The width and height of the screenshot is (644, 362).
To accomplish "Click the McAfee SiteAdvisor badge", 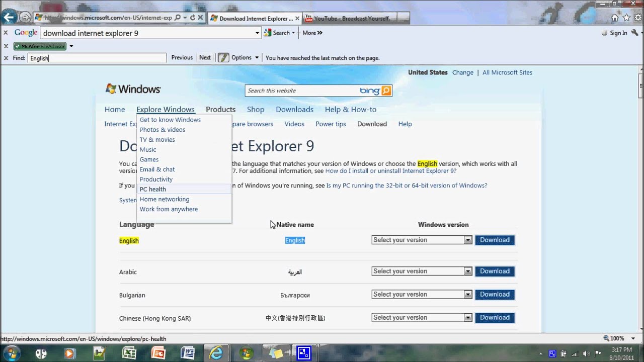I will click(40, 46).
